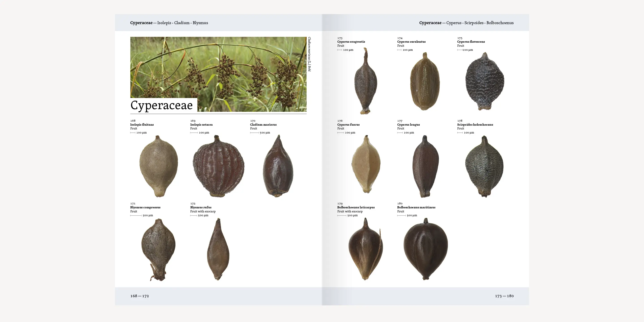The image size is (644, 322).
Task: Click the entry number 176
Action: click(x=340, y=121)
